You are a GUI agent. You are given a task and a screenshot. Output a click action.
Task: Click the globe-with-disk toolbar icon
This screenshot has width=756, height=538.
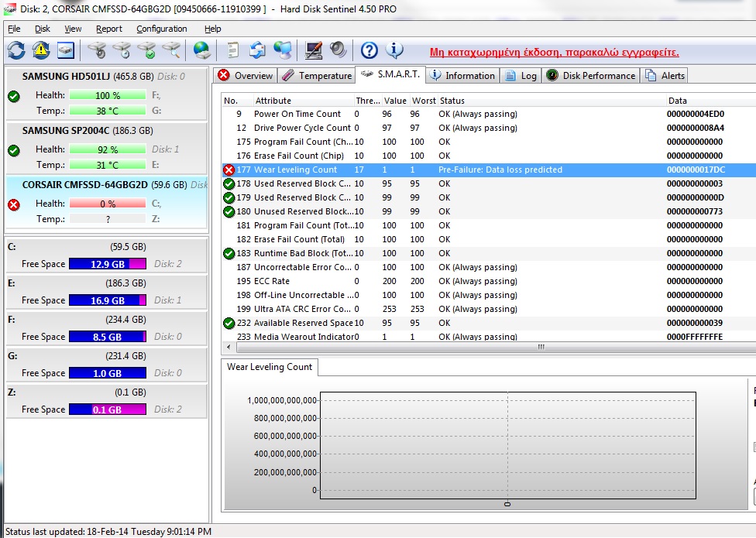[201, 50]
